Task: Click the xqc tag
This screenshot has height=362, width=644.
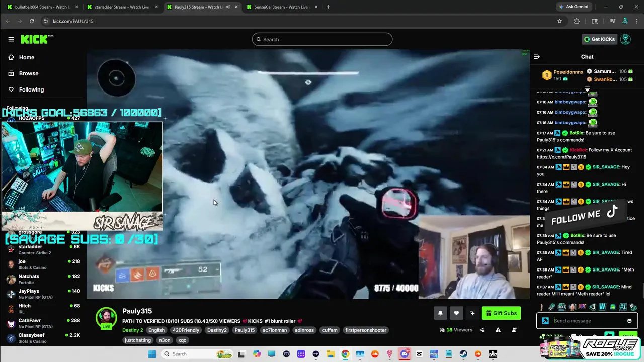Action: pos(182,340)
